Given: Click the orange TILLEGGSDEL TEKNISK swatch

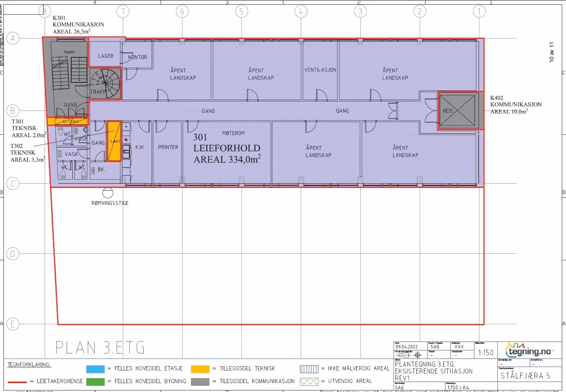Looking at the screenshot, I should click(200, 369).
